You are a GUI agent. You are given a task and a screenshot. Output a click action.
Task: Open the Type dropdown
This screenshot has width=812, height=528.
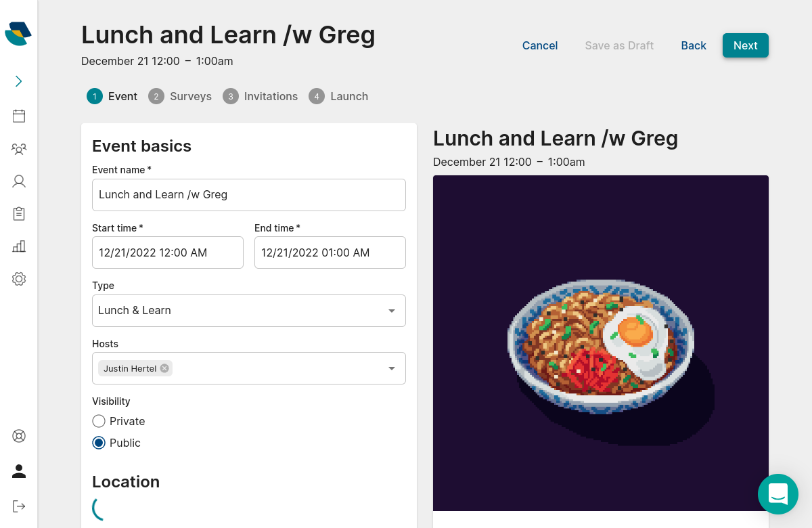click(248, 311)
